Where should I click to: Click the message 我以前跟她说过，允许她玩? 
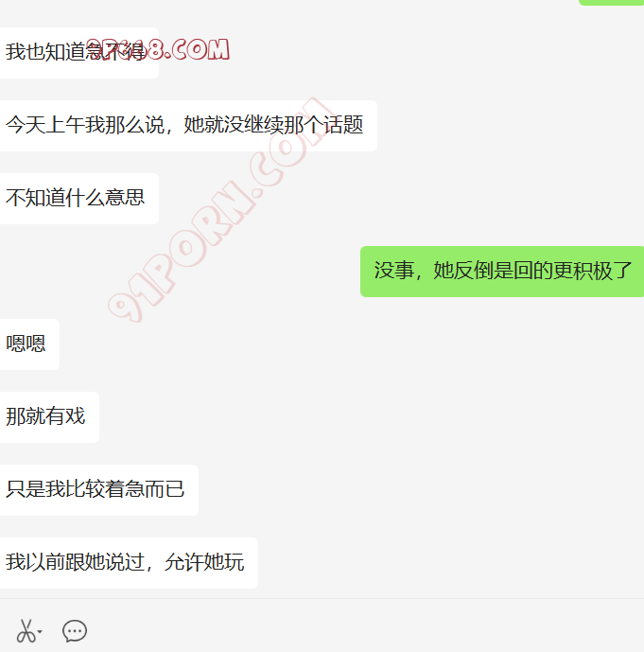coord(129,563)
